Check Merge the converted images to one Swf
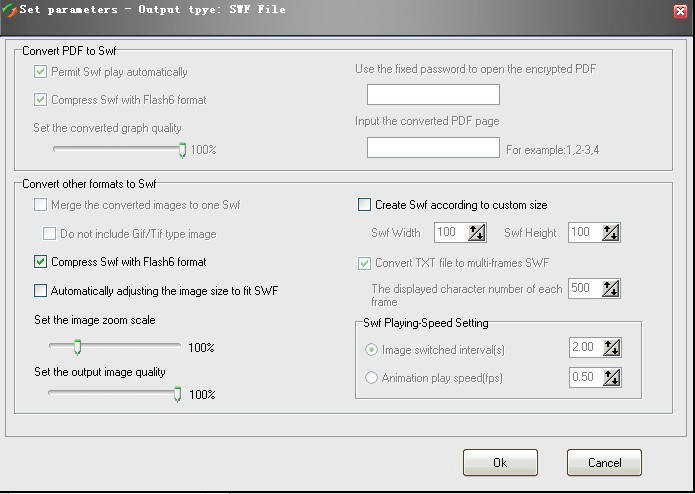The image size is (695, 494). pyautogui.click(x=40, y=205)
